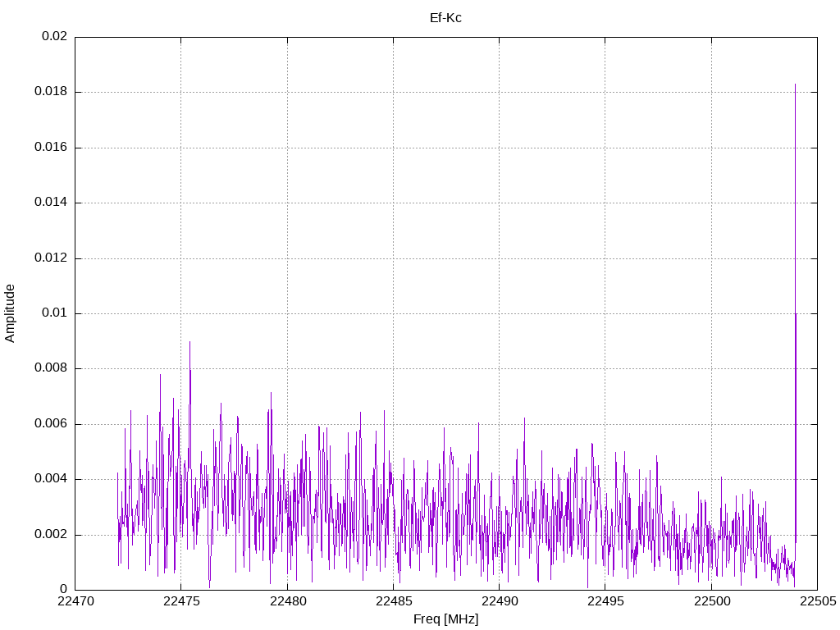Select the 0.006 y-axis tick label
This screenshot has width=840, height=630.
50,424
